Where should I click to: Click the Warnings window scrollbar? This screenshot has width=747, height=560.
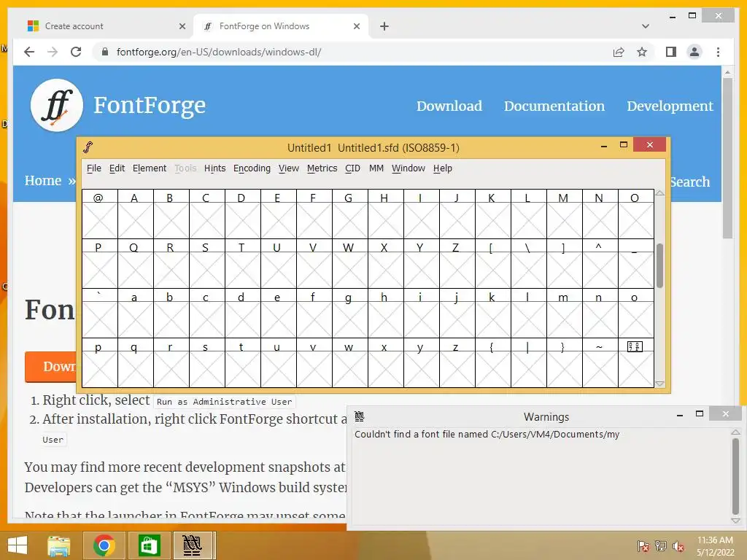coord(735,476)
